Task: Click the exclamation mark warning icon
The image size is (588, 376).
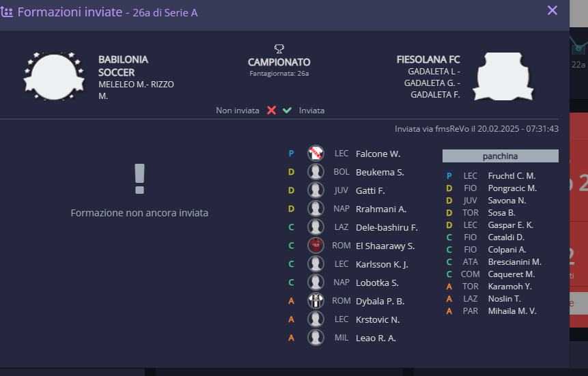Action: tap(139, 179)
